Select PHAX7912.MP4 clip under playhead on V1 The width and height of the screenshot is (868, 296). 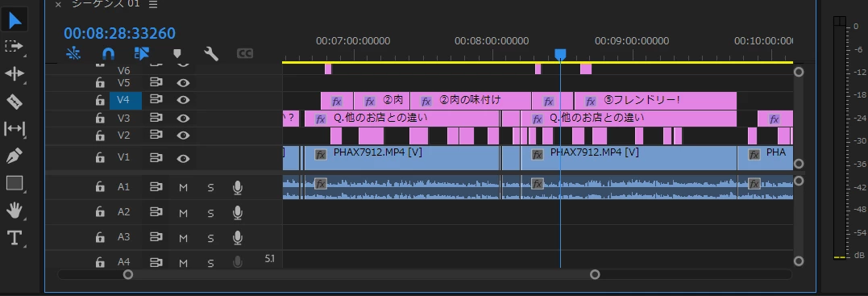tap(629, 157)
